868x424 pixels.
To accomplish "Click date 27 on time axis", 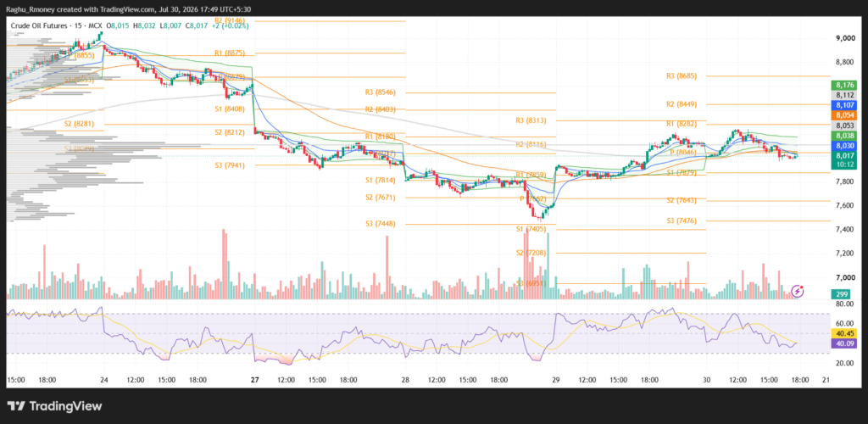I will pyautogui.click(x=254, y=380).
